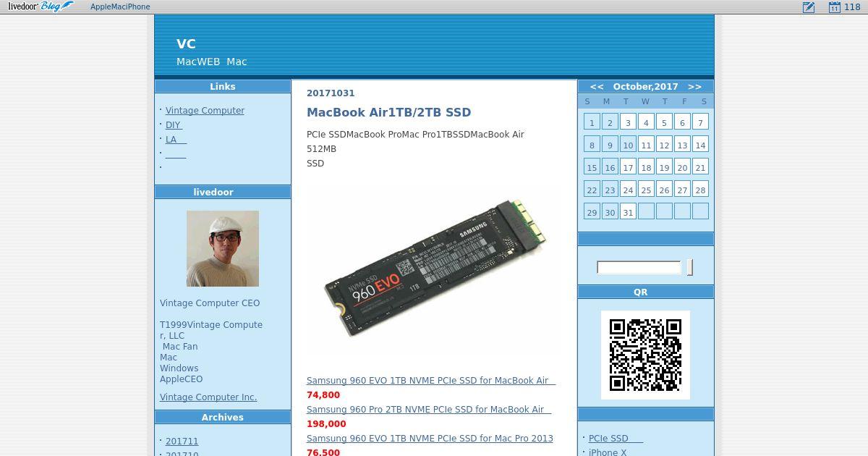Open the DIY link in Links
868x456 pixels.
[x=174, y=125]
